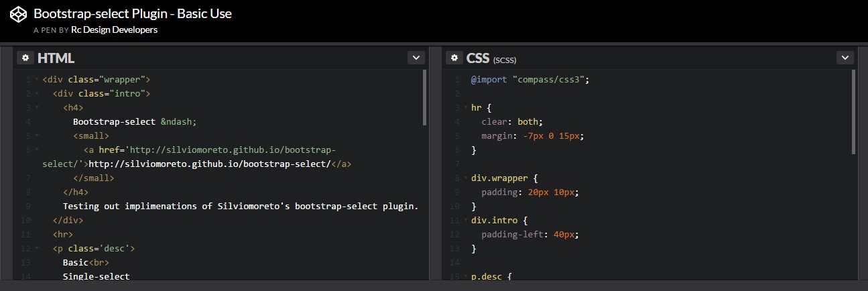Fold the hr rule on CSS line 3

click(465, 108)
